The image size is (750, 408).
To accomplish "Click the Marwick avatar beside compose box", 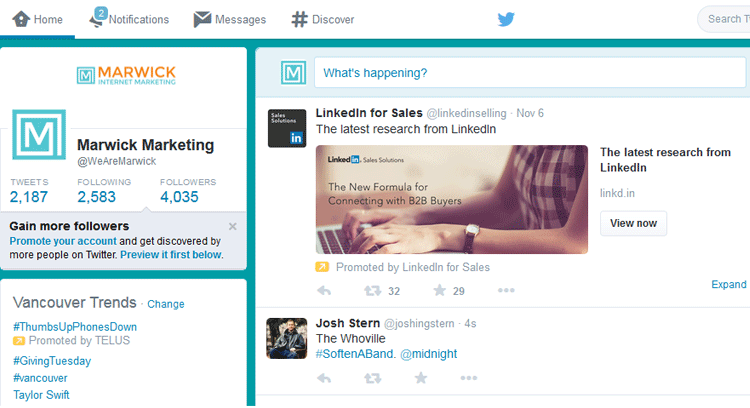I will [x=293, y=73].
